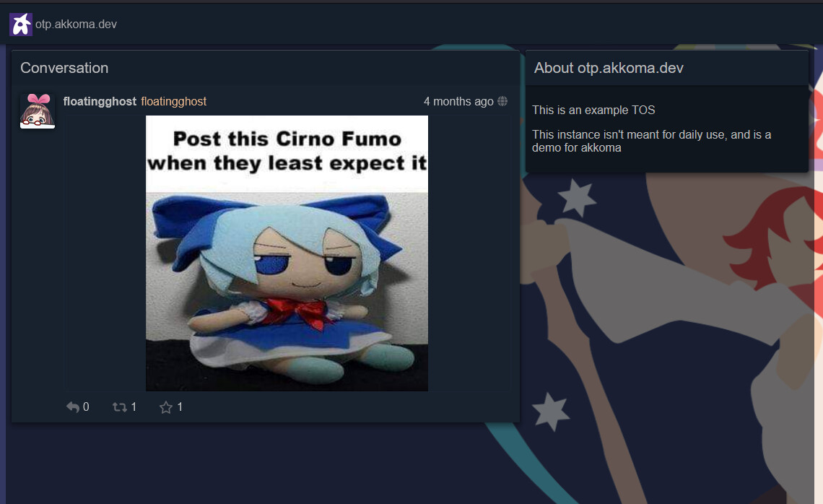
Task: Click the favorite count next to star
Action: (x=180, y=407)
